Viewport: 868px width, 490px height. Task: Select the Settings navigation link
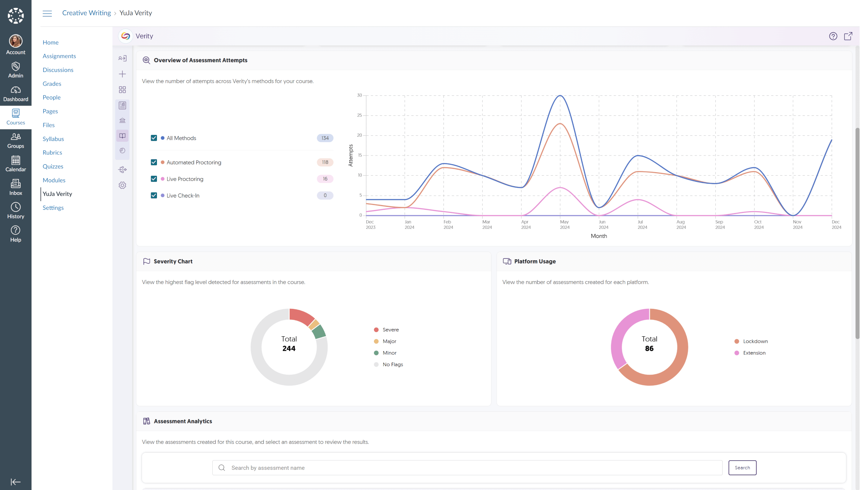click(x=52, y=208)
